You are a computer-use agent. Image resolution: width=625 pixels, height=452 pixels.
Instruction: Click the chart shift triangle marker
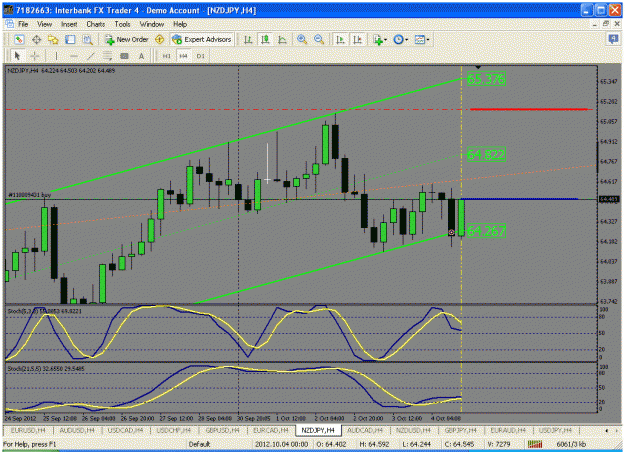pos(478,67)
